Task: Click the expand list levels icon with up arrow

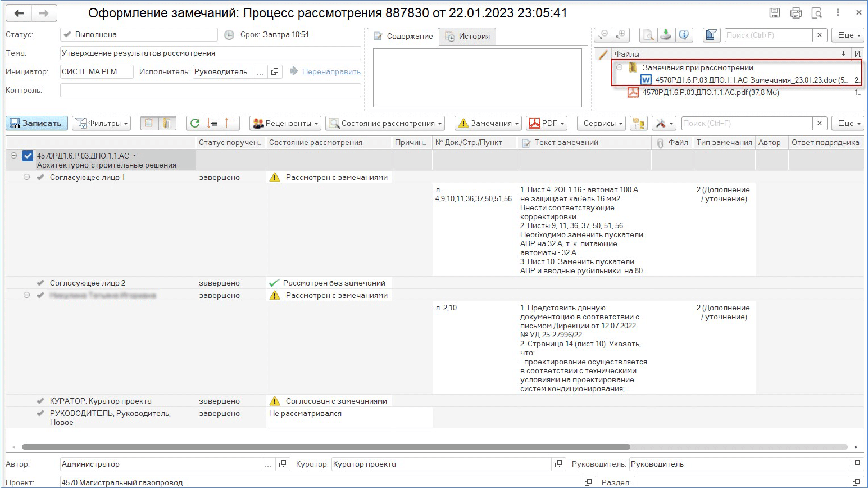Action: click(231, 123)
